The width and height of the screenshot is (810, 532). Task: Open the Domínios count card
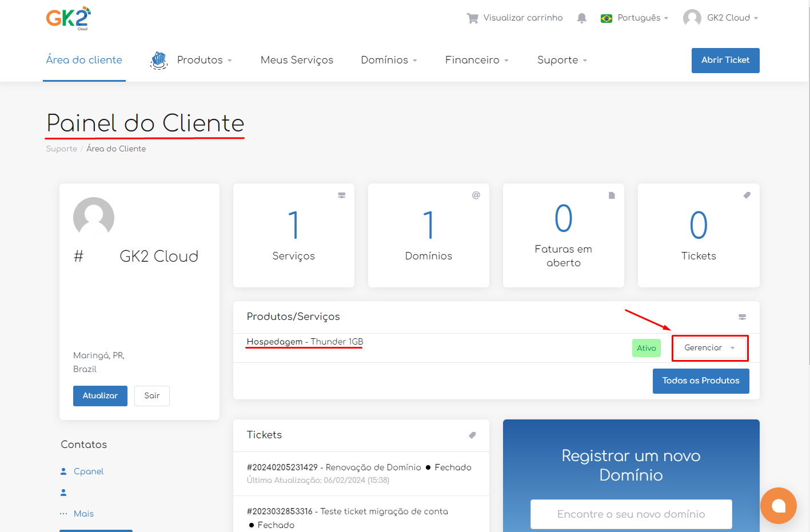(429, 235)
